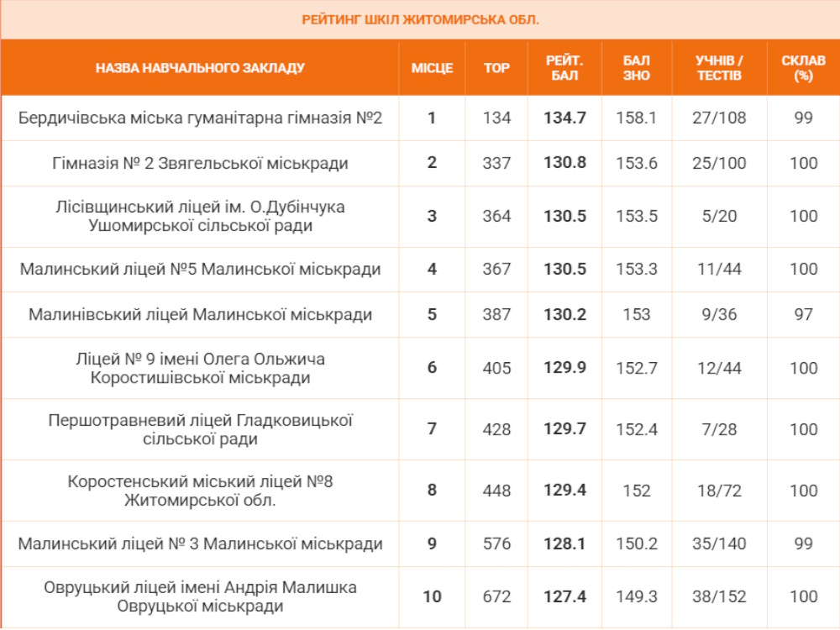840x630 pixels.
Task: Sort by the 'Рейт. бал' column header
Action: coord(564,68)
